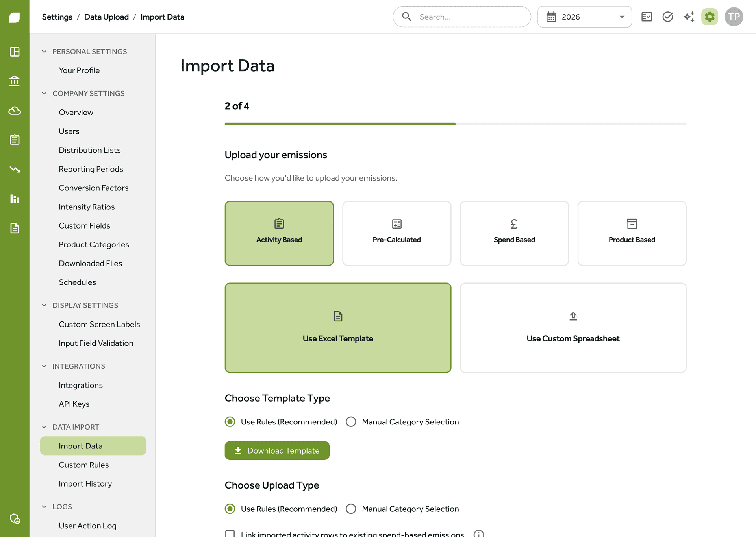Open the cloud emissions icon in sidebar
756x537 pixels.
click(15, 111)
